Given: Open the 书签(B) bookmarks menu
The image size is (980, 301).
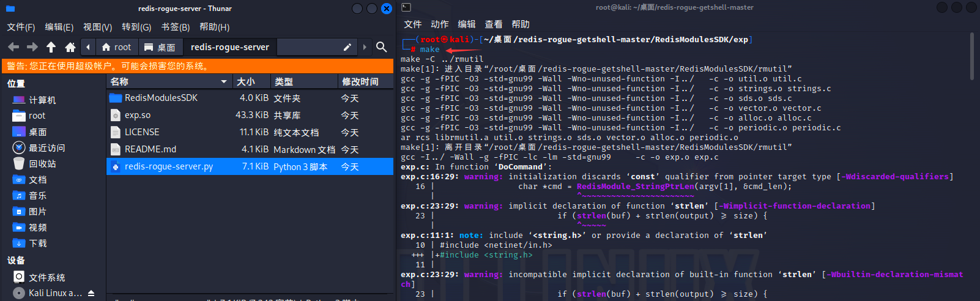Looking at the screenshot, I should (176, 27).
